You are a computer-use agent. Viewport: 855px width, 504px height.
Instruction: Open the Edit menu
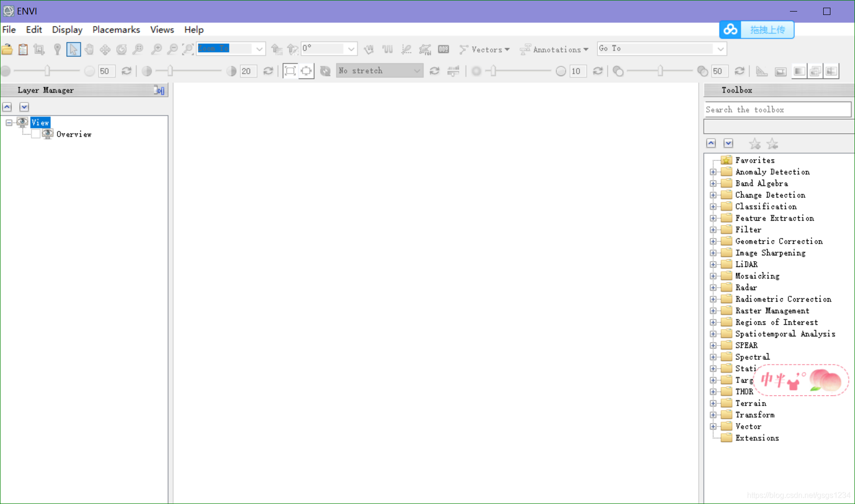pyautogui.click(x=34, y=30)
